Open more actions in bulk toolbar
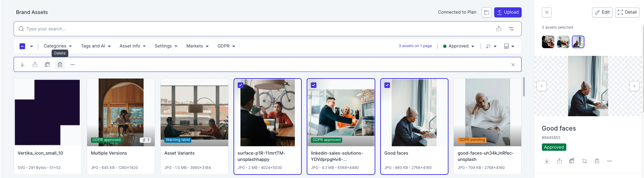The width and height of the screenshot is (644, 178). (72, 65)
